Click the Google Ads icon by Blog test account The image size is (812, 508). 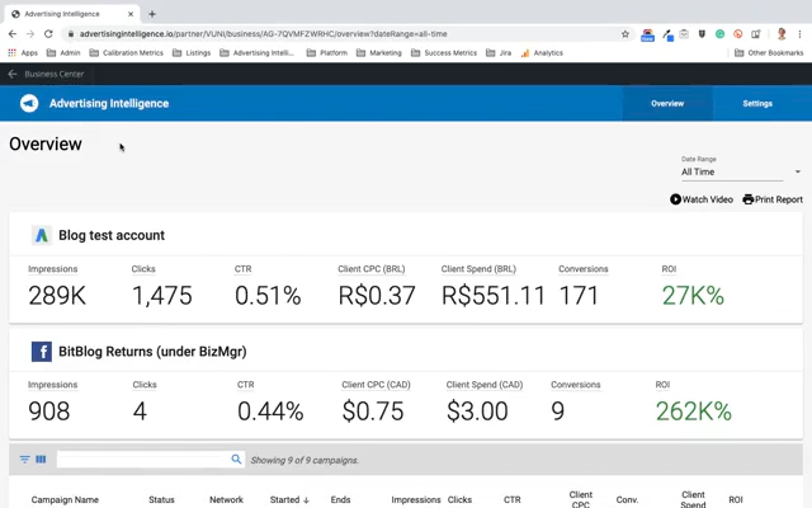point(42,235)
